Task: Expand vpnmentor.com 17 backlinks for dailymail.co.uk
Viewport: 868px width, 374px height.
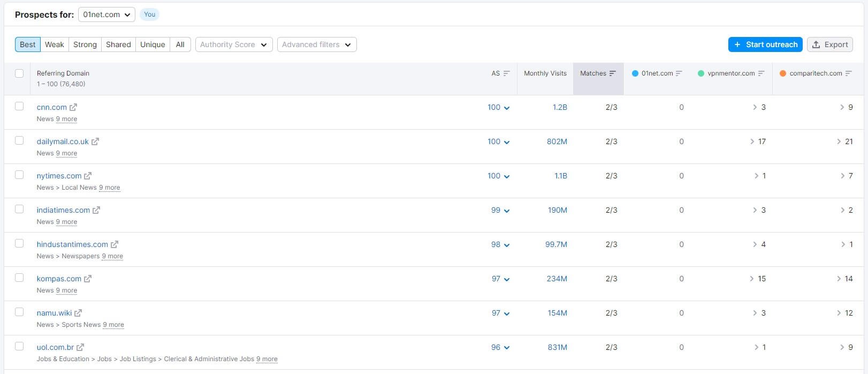Action: [758, 141]
